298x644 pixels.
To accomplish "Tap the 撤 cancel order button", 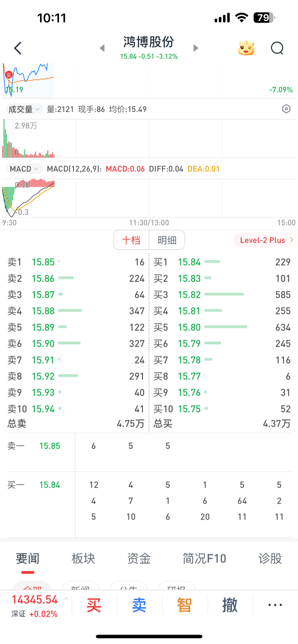I will [x=230, y=605].
